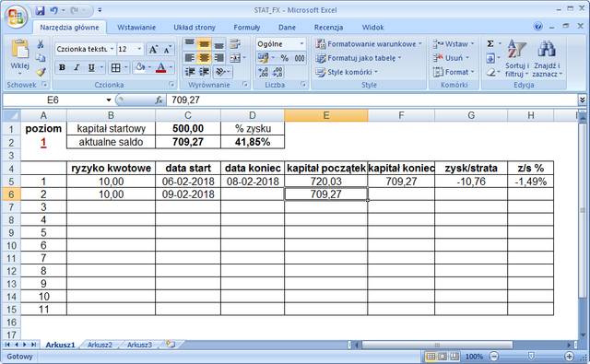Enable wrap text
This screenshot has height=364, width=590.
click(x=235, y=44)
